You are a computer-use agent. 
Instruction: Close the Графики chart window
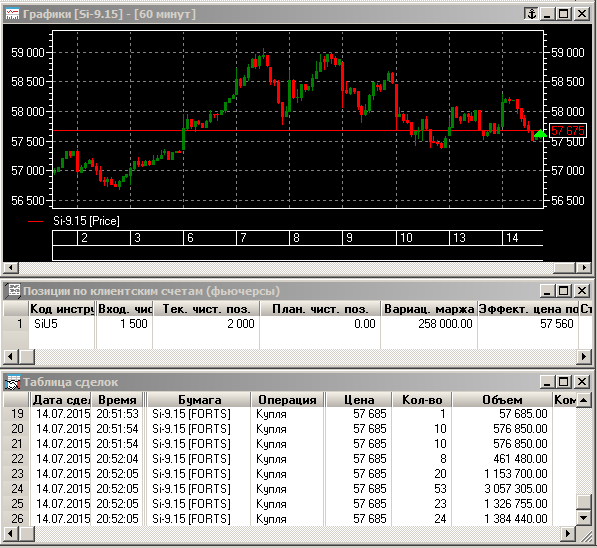click(x=582, y=14)
